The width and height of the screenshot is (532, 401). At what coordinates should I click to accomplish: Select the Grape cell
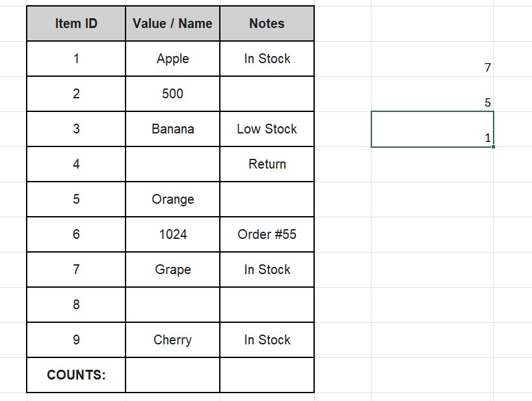click(172, 270)
